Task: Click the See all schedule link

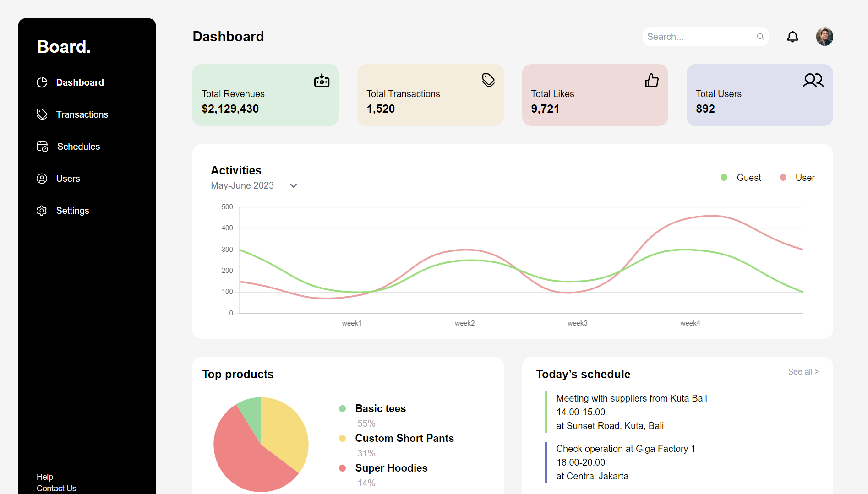Action: 803,372
